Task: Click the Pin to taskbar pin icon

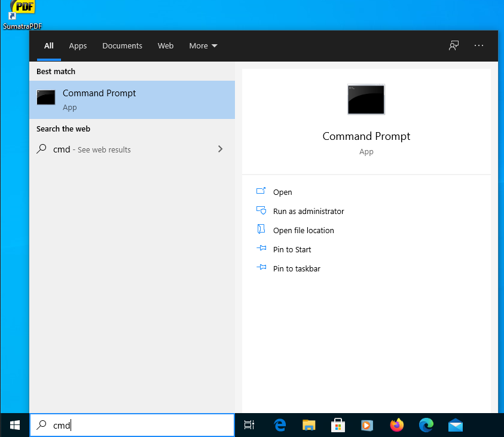Action: point(261,267)
